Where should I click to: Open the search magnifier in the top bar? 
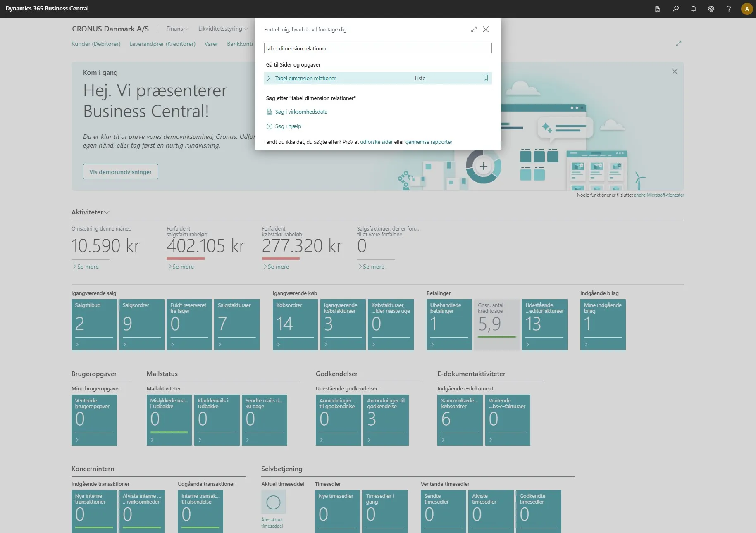point(675,9)
